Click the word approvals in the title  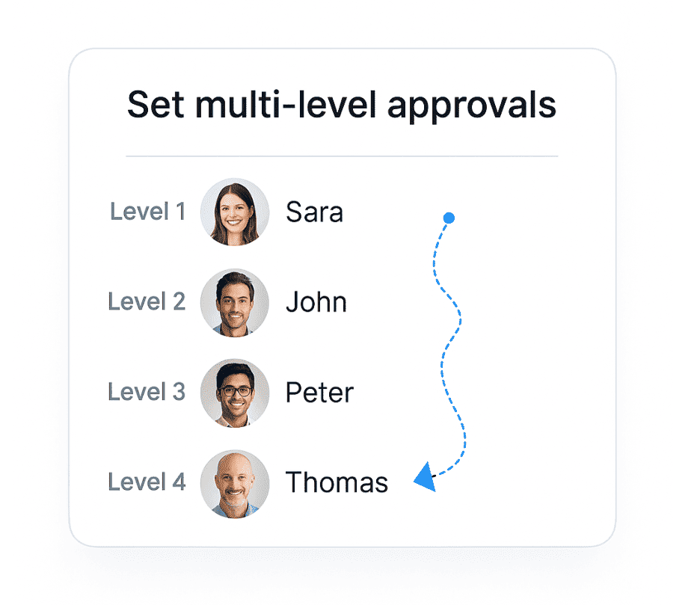point(472,107)
